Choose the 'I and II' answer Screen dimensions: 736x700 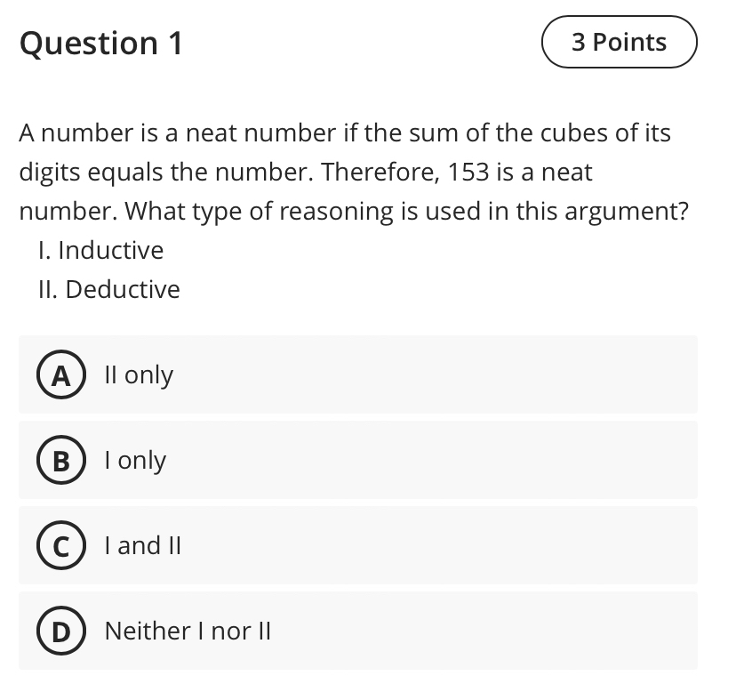(x=142, y=546)
